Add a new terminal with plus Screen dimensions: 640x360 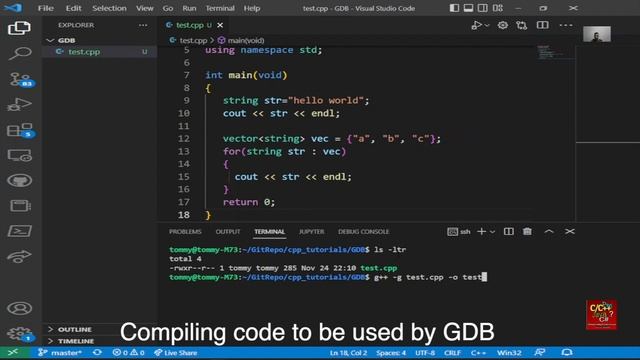(481, 231)
